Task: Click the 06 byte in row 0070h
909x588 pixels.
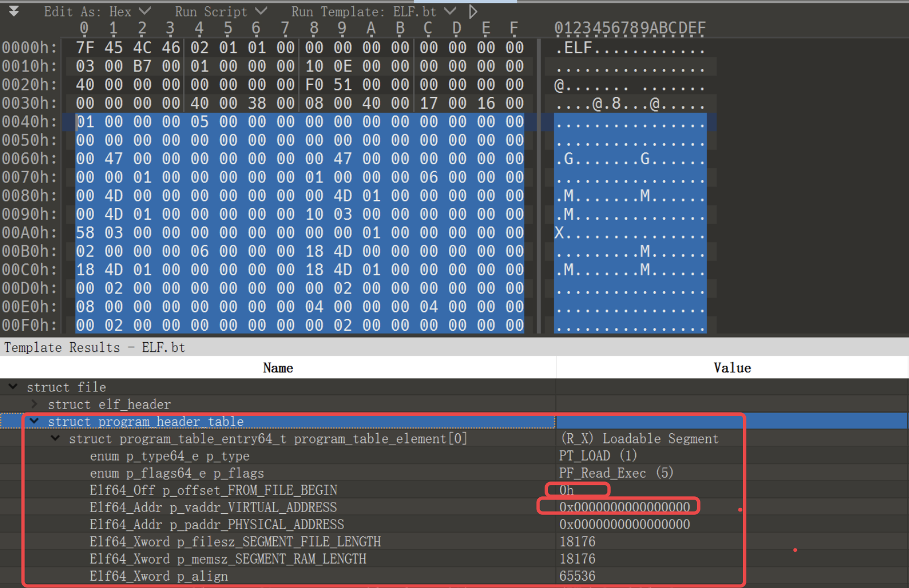Action: click(428, 177)
